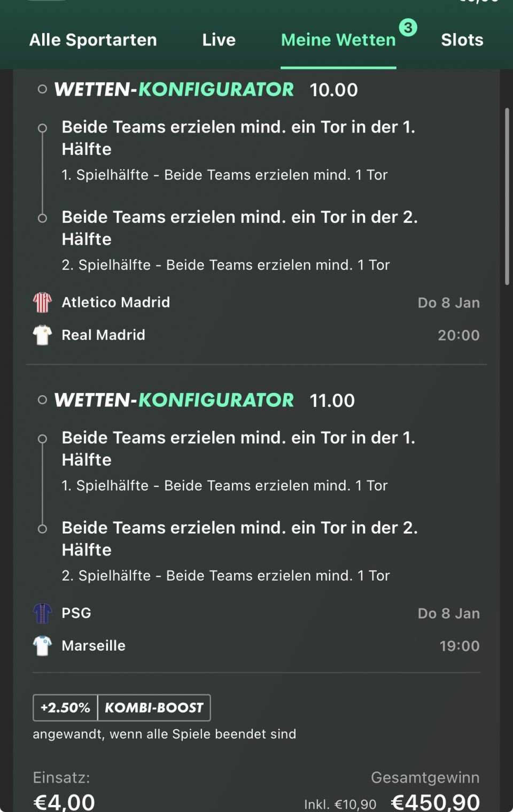The height and width of the screenshot is (812, 513).
Task: Tap the Atletico Madrid jersey icon
Action: tap(42, 303)
